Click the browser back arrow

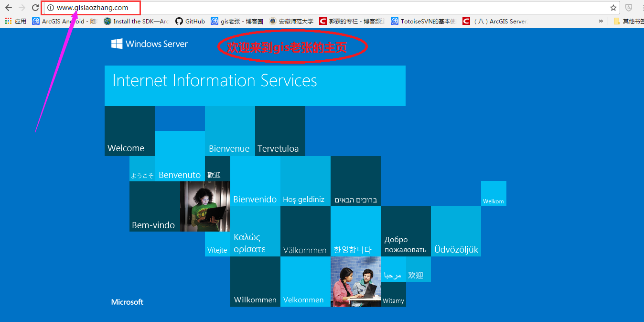click(x=9, y=8)
